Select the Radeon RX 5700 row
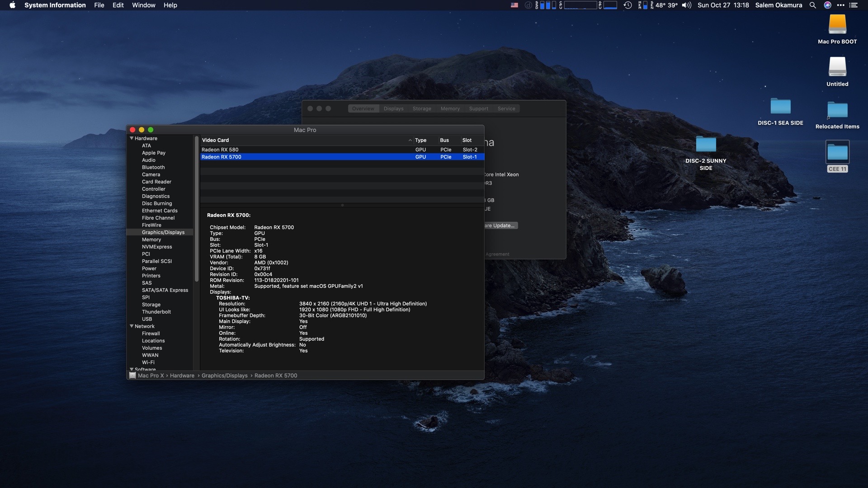868x488 pixels. 342,157
